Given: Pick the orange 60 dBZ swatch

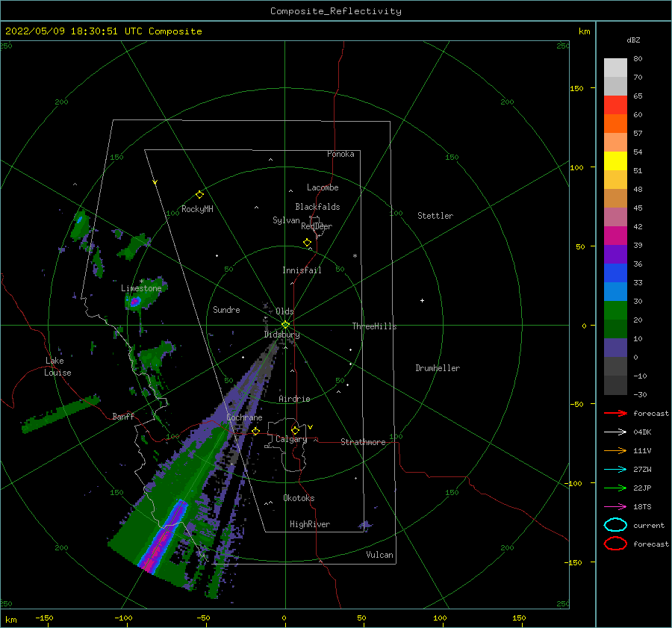Looking at the screenshot, I should click(x=615, y=123).
